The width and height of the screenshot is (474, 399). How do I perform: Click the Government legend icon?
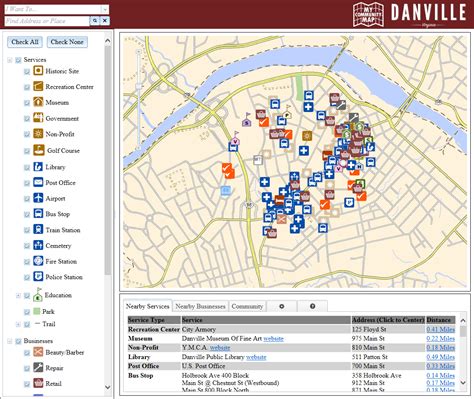click(x=38, y=118)
